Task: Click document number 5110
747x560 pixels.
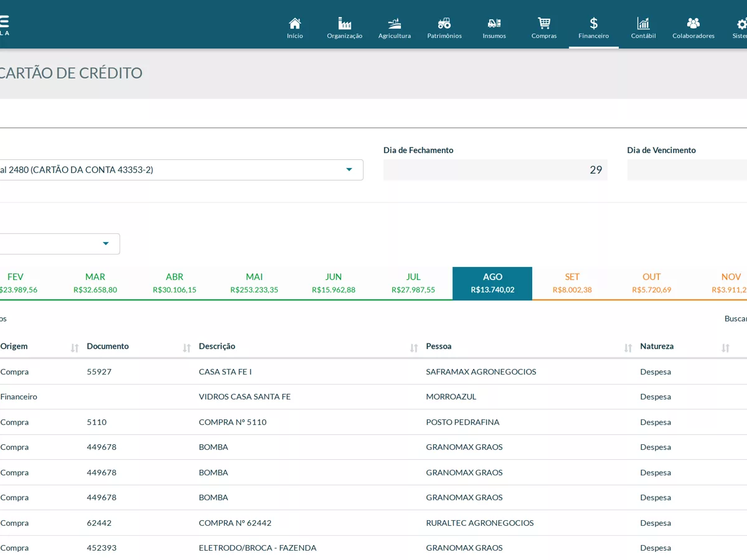Action: click(96, 422)
